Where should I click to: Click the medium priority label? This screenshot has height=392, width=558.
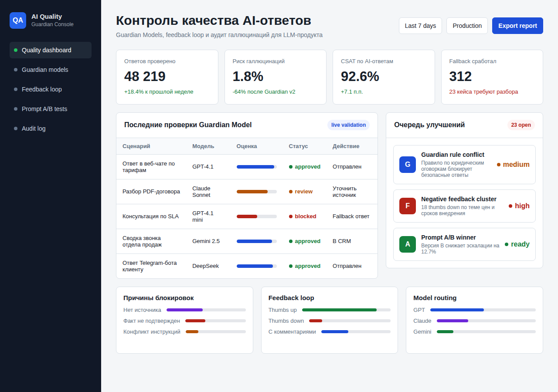[x=513, y=165]
